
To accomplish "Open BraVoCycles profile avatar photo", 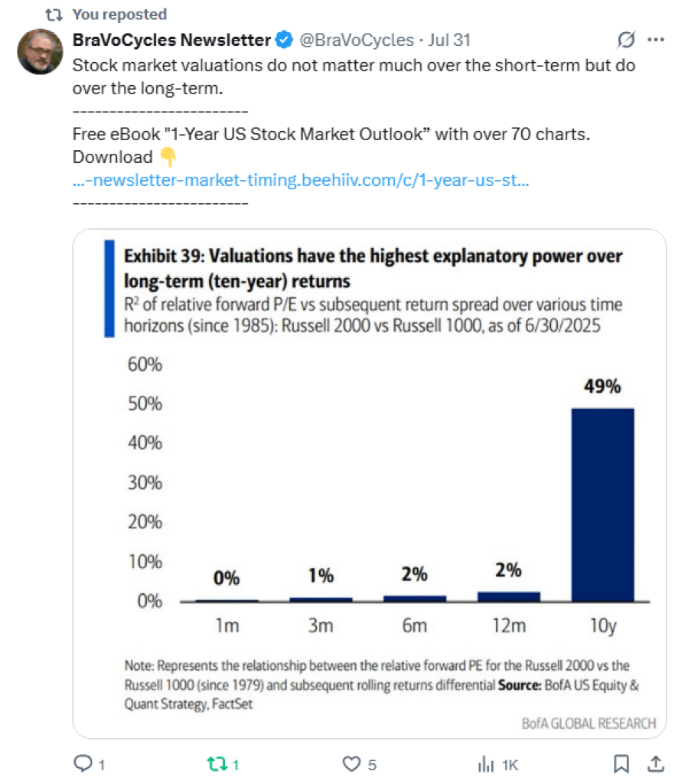I will [40, 51].
